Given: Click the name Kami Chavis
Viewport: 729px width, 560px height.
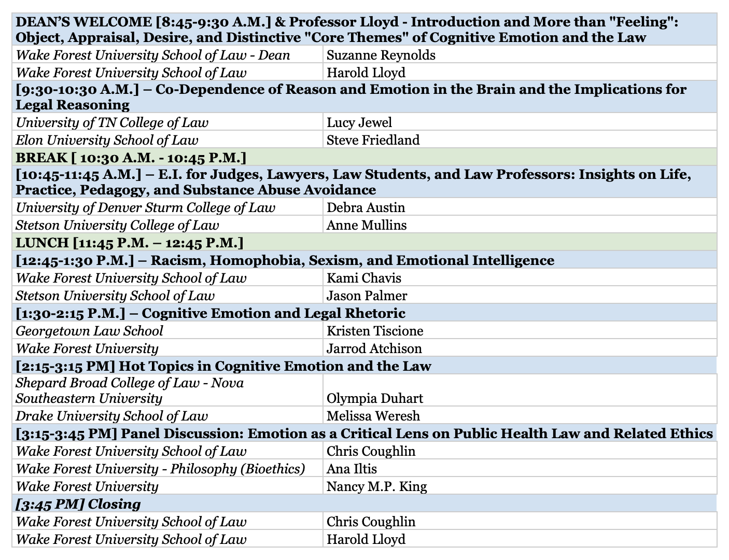Looking at the screenshot, I should click(x=364, y=278).
